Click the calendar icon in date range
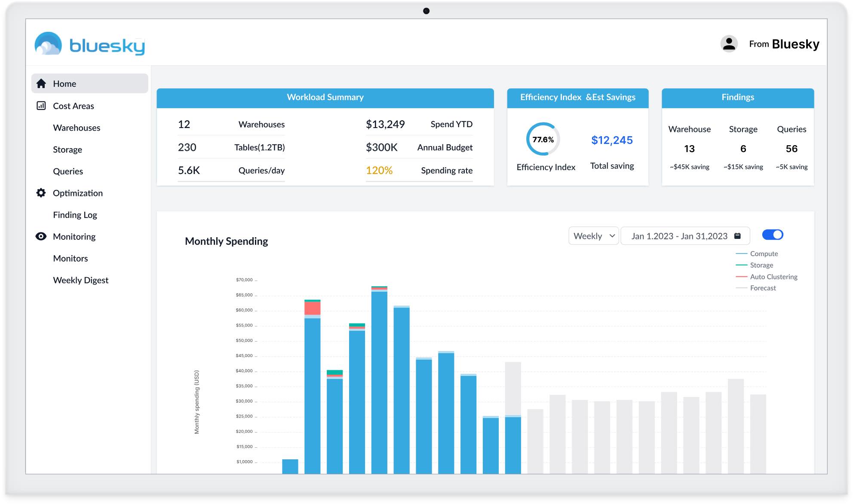This screenshot has height=504, width=853. click(737, 236)
